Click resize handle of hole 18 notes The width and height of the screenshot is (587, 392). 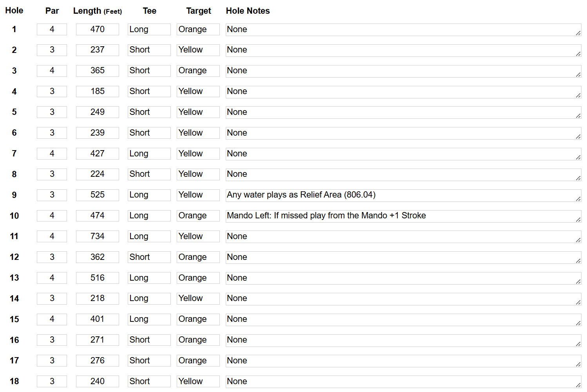pyautogui.click(x=578, y=385)
